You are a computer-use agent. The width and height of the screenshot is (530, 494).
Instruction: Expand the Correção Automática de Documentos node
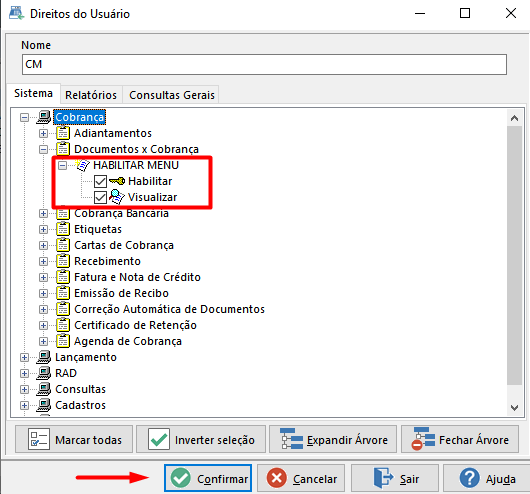coord(43,309)
